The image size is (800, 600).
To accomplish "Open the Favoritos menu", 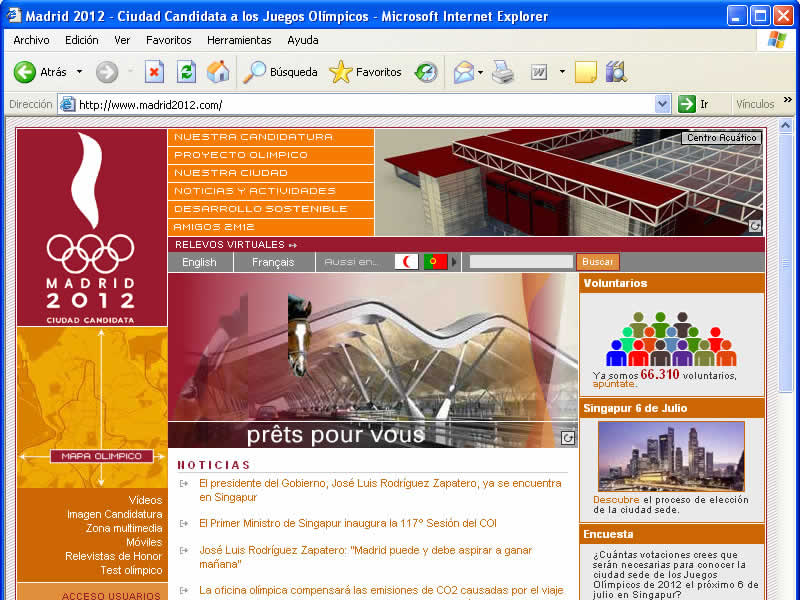I will pos(168,40).
